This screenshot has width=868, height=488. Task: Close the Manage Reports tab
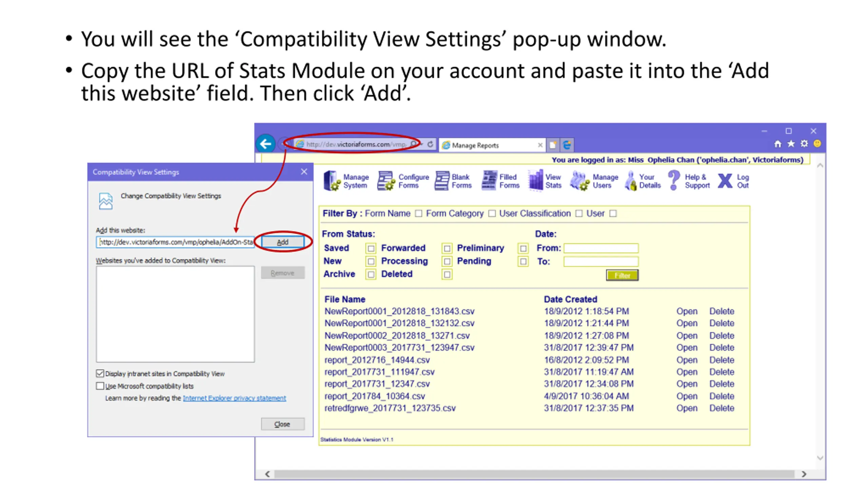pyautogui.click(x=540, y=145)
